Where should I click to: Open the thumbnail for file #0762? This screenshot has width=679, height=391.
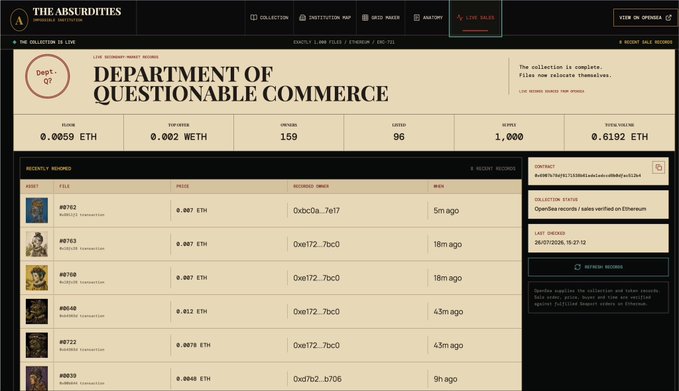[37, 210]
